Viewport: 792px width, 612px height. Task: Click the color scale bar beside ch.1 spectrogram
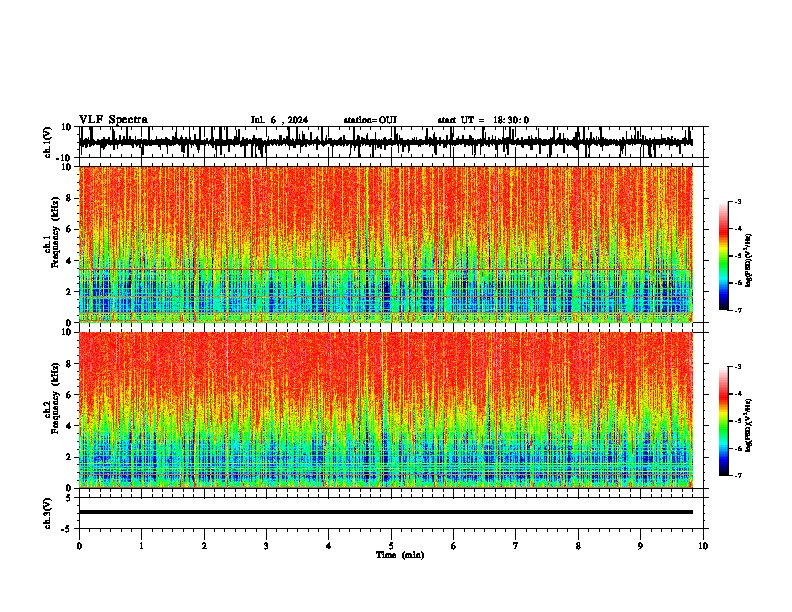[724, 256]
